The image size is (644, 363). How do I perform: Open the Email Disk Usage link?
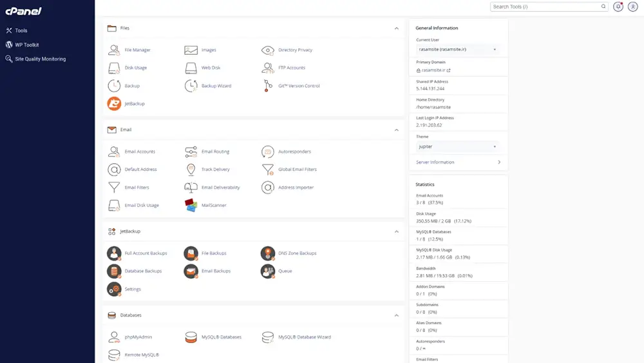point(142,205)
